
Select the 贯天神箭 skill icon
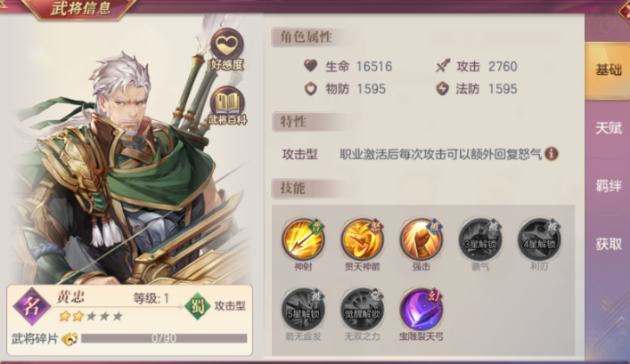pyautogui.click(x=362, y=239)
